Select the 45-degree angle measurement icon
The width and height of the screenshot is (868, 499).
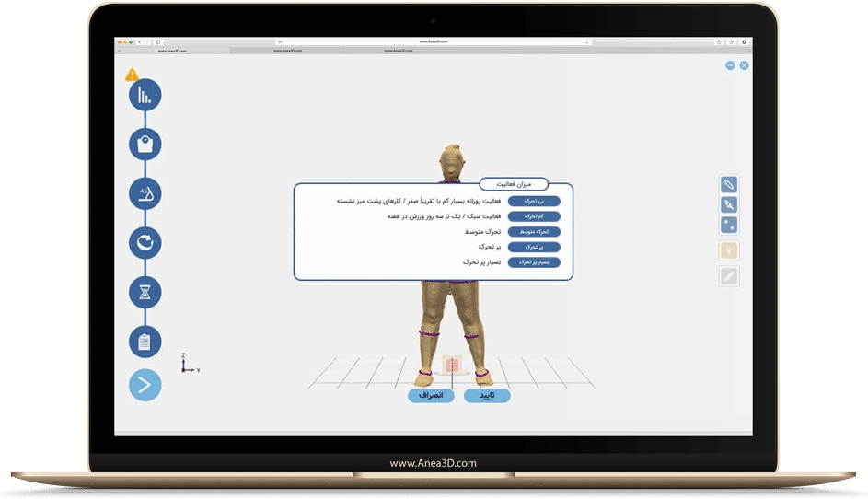tap(145, 193)
